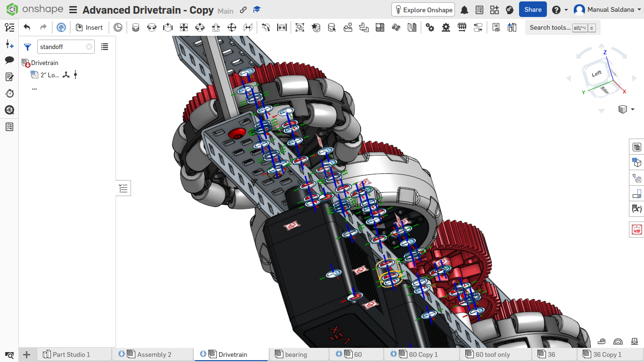Select the Pin slot mate tool
The image size is (644, 362).
216,27
